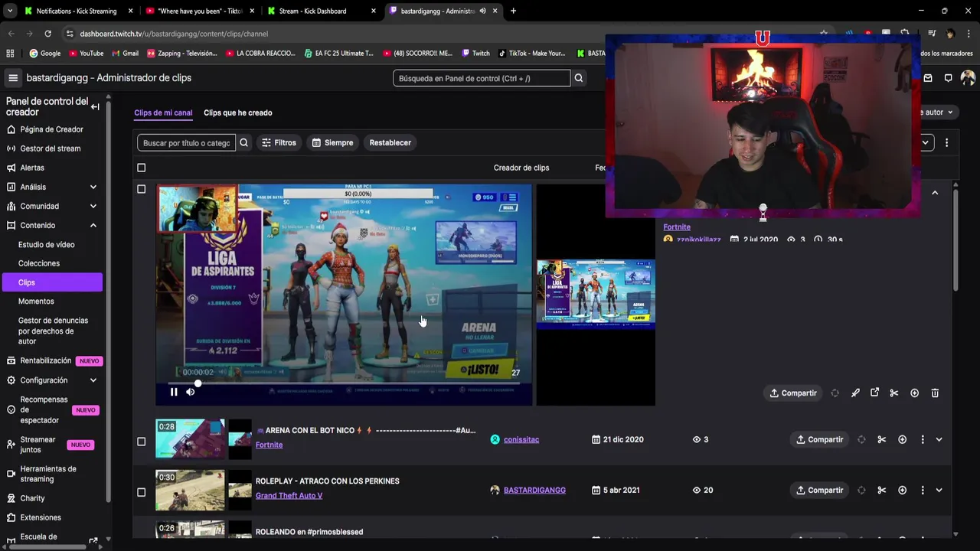The width and height of the screenshot is (980, 551).
Task: Expand the ARENA CON EL BOT row chevron
Action: tap(939, 439)
